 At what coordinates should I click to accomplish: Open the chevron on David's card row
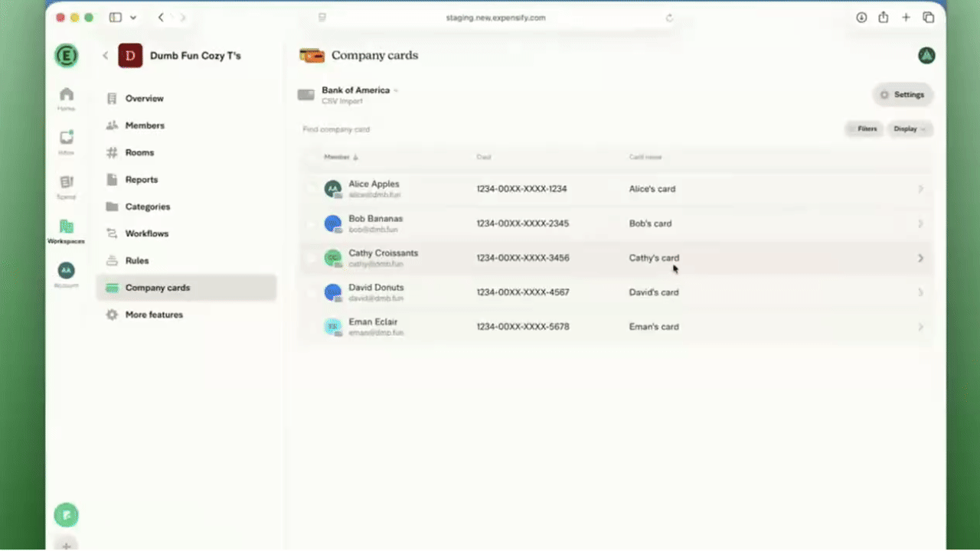click(920, 292)
